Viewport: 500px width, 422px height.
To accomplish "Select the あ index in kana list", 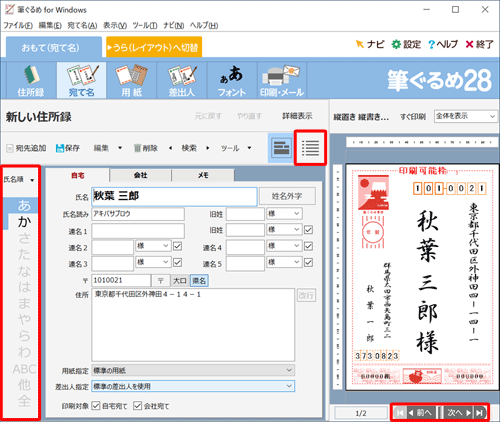I will point(23,205).
